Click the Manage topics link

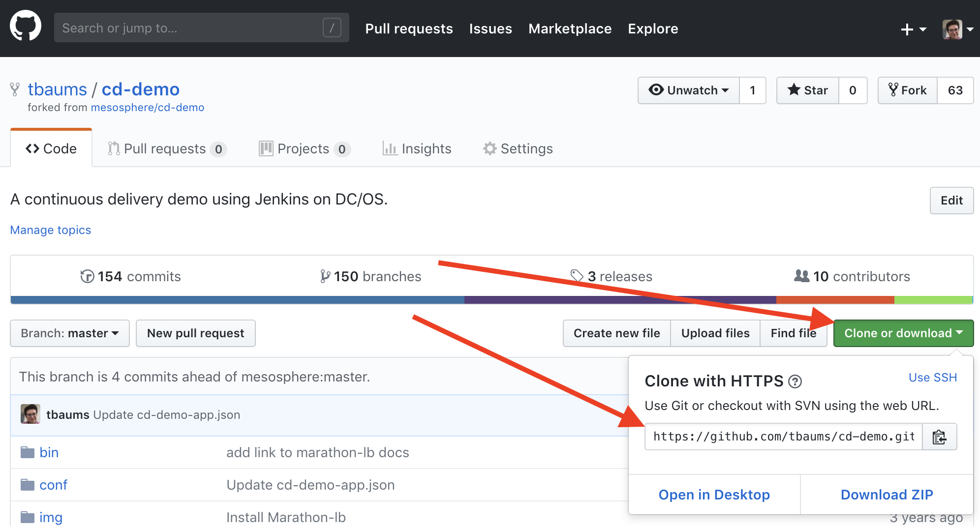click(50, 230)
